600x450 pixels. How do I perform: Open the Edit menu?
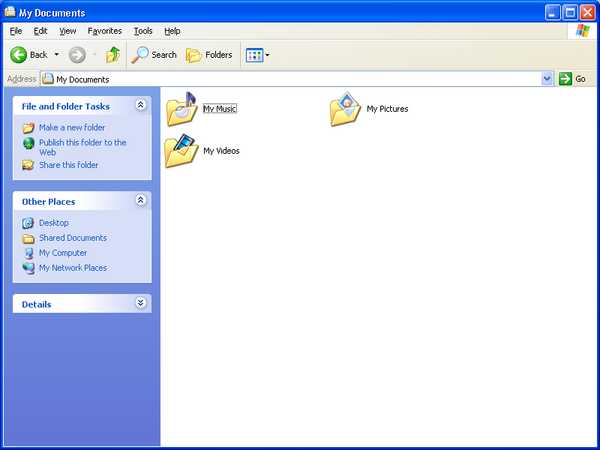pos(40,31)
